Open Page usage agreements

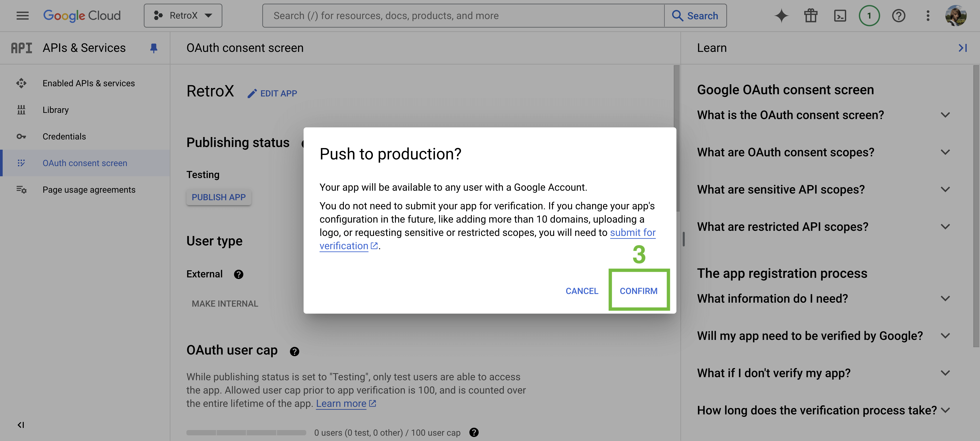(x=85, y=190)
